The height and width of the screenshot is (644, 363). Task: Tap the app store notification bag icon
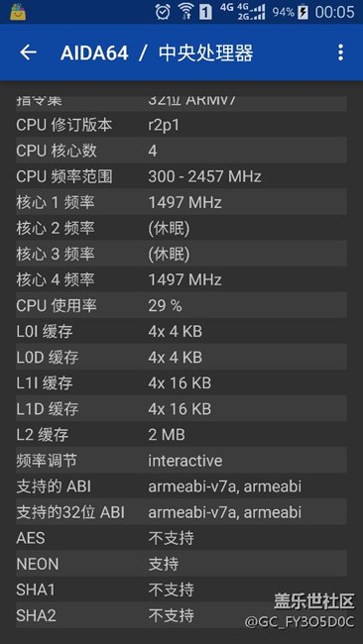pos(18,12)
